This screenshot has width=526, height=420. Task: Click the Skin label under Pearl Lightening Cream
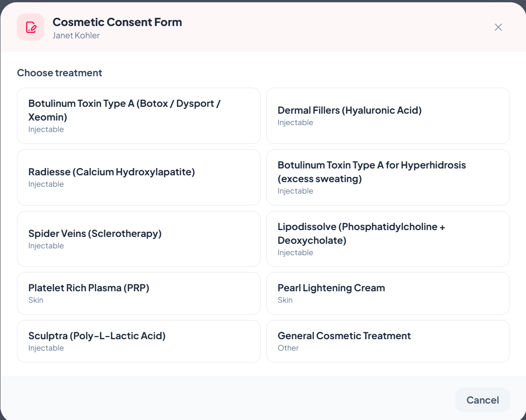[x=285, y=300]
